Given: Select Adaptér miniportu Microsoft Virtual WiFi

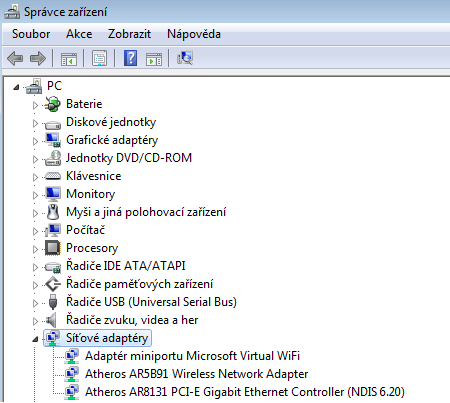Looking at the screenshot, I should tap(192, 356).
